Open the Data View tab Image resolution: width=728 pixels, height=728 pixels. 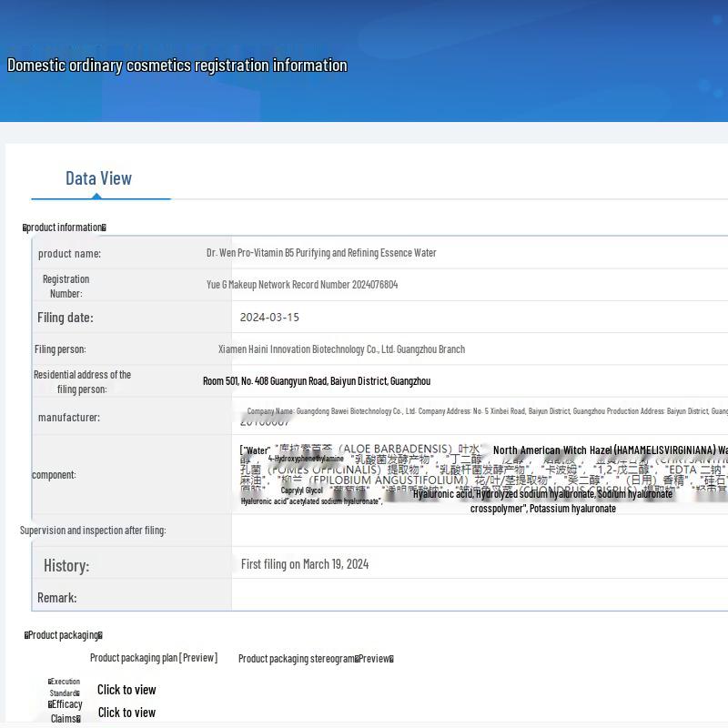pyautogui.click(x=99, y=178)
